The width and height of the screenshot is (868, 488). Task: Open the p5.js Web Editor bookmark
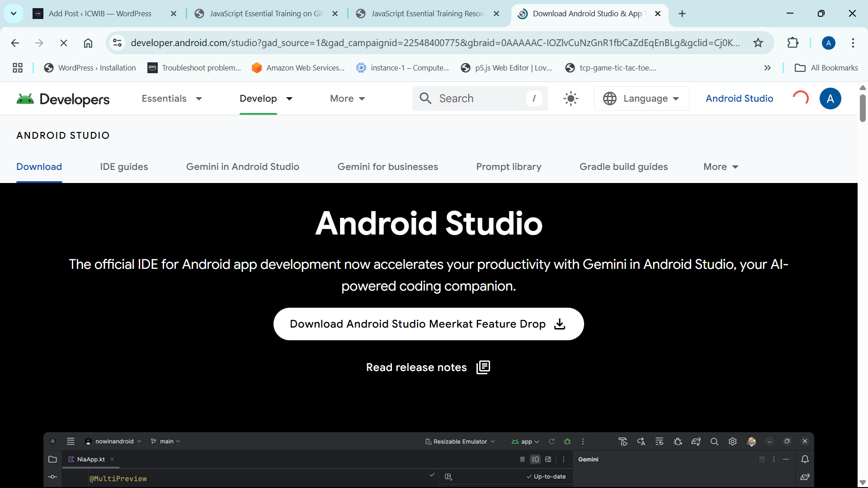pos(506,68)
